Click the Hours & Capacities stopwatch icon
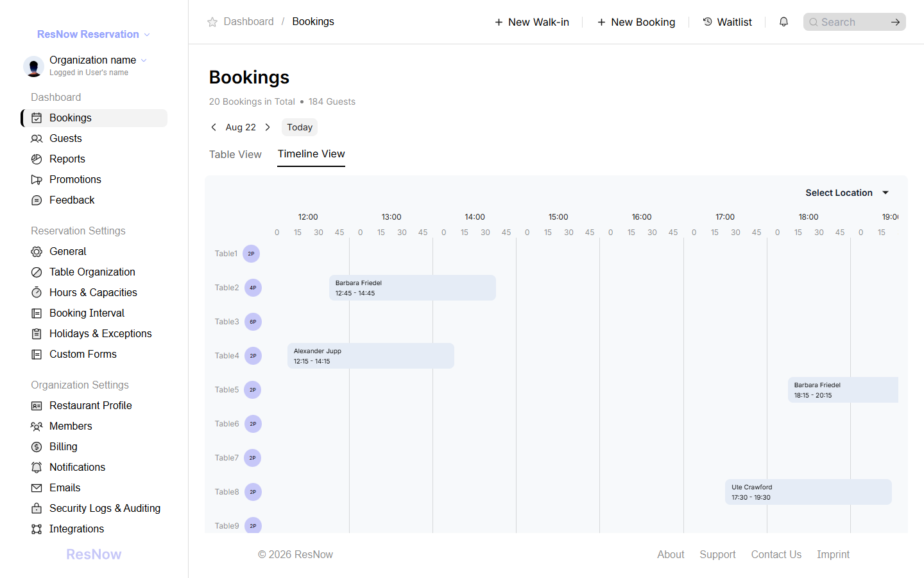This screenshot has width=924, height=578. [x=37, y=293]
